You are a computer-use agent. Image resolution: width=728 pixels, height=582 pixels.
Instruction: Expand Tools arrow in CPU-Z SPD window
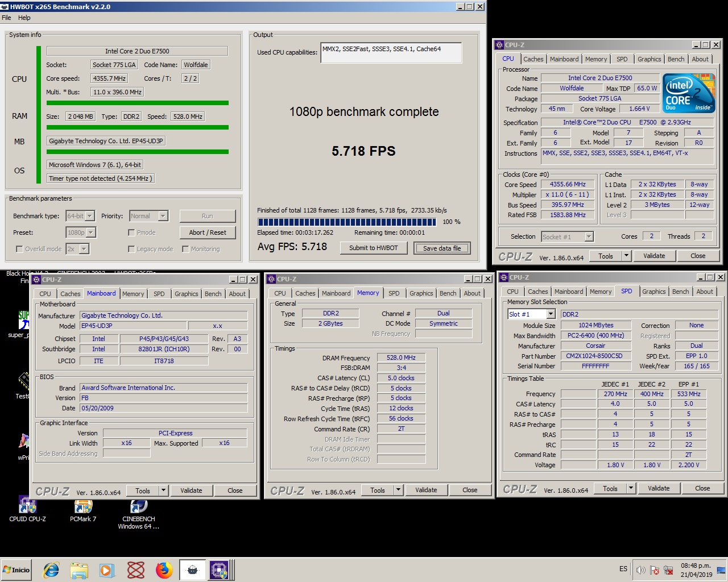click(631, 488)
